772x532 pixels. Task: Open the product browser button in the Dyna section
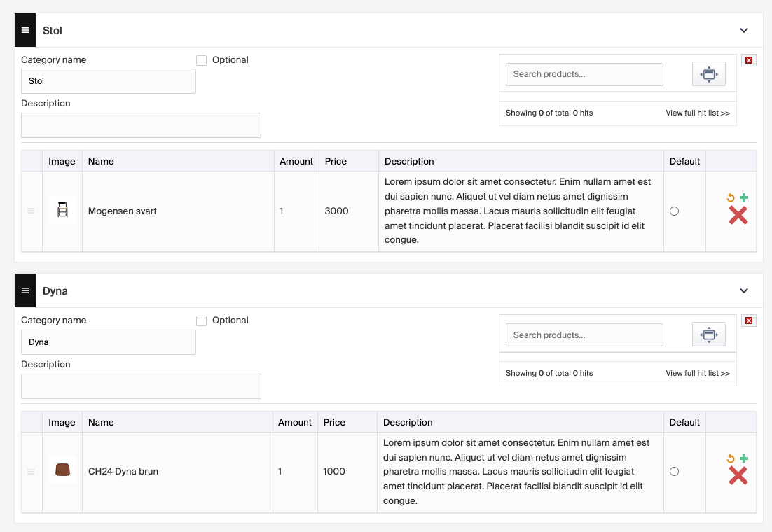click(708, 335)
